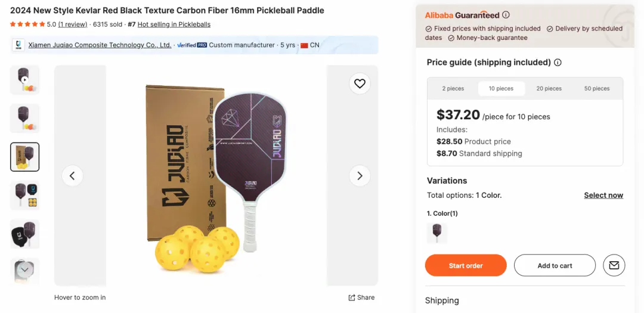The width and height of the screenshot is (644, 313).
Task: Click info icon beside Price guide
Action: coord(558,63)
